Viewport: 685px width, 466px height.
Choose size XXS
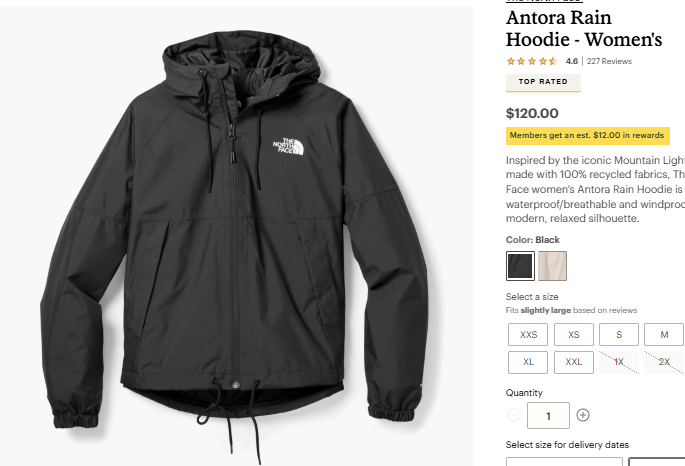point(528,335)
